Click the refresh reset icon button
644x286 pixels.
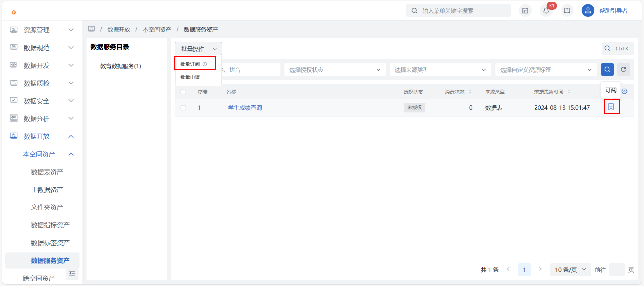[x=624, y=69]
